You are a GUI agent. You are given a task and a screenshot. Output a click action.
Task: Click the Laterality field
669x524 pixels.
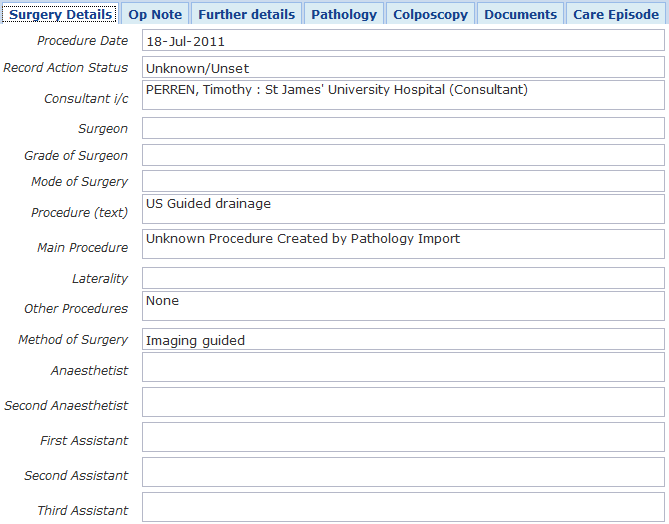[403, 278]
